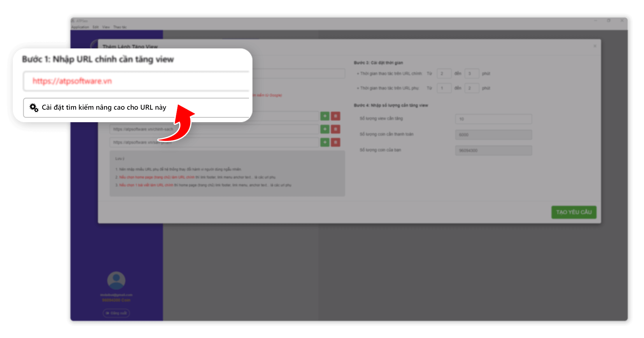Delete the chinh-sach sub-URL row
Screen dimensions: 644x338
tap(336, 129)
